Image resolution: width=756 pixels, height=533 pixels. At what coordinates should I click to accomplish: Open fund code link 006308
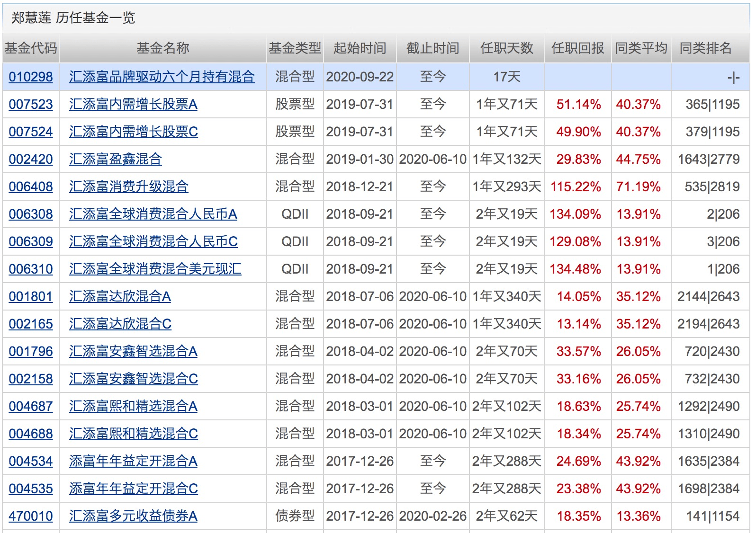point(31,214)
